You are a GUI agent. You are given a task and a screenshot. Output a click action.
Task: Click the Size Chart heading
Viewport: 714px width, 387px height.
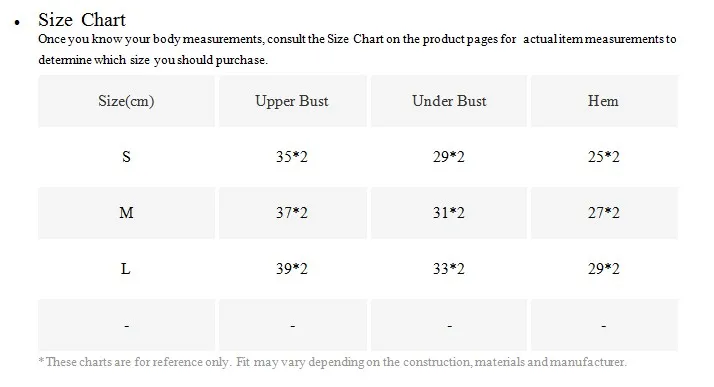coord(82,20)
